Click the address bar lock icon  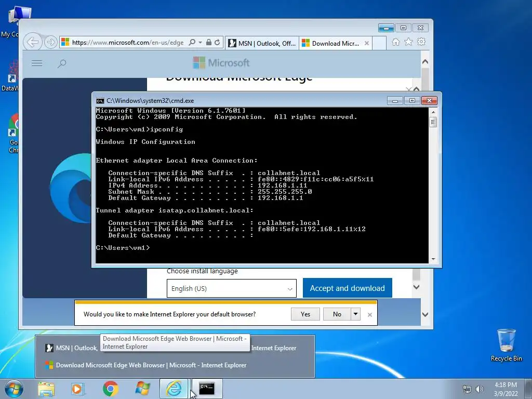[209, 43]
